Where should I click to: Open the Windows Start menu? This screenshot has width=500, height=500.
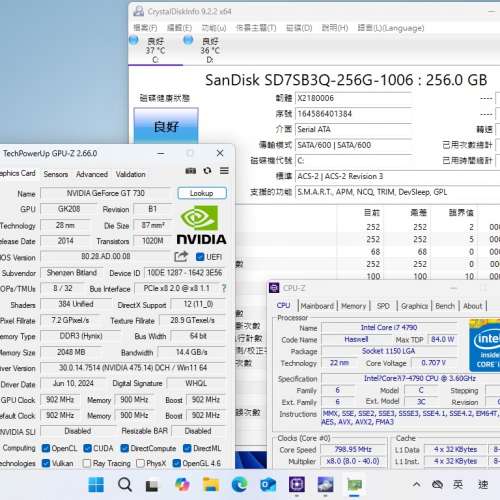pyautogui.click(x=96, y=484)
